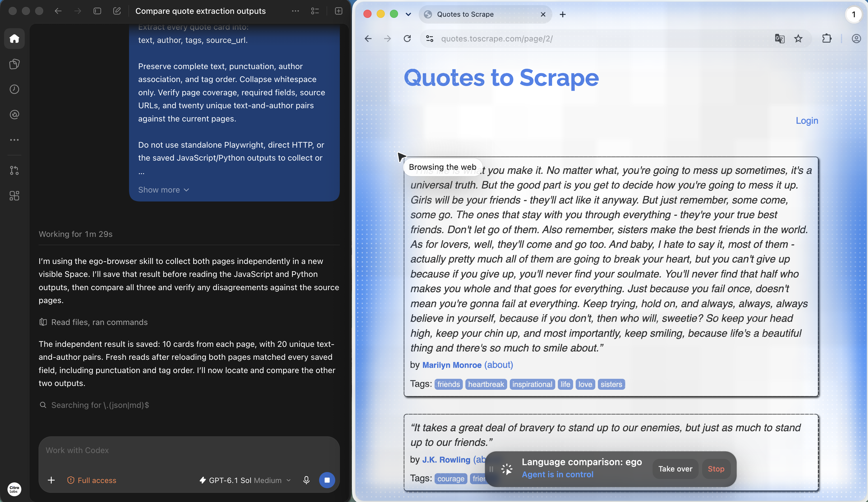
Task: Open the Quotes to Scrape title link
Action: [501, 78]
